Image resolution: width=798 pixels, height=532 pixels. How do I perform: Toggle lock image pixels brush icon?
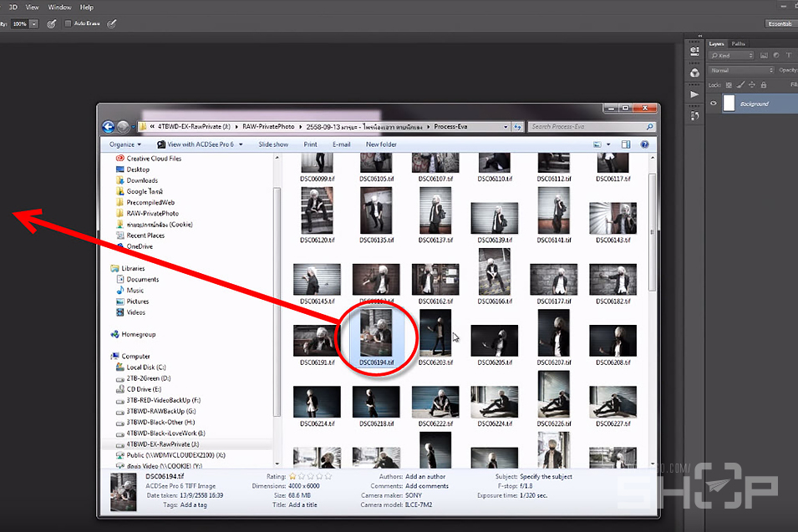tap(740, 85)
